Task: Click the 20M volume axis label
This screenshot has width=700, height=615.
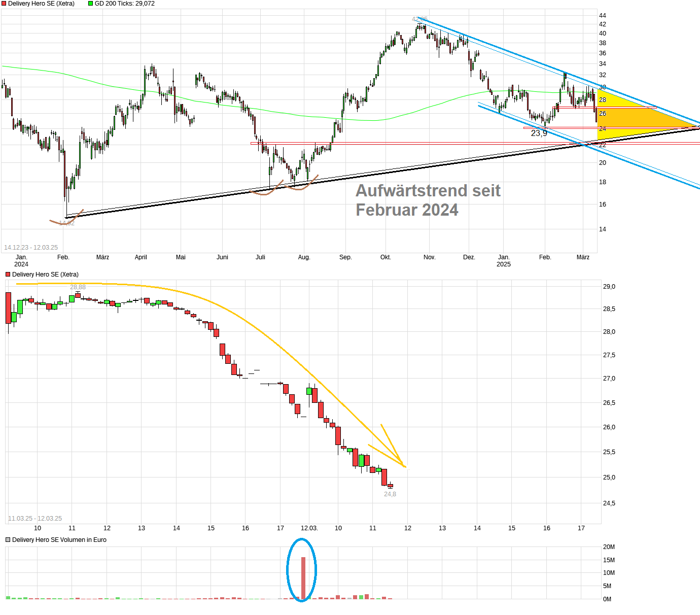Action: pyautogui.click(x=609, y=548)
